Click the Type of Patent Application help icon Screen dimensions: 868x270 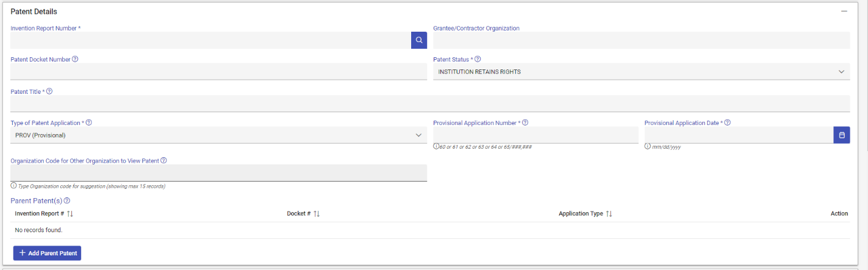(88, 123)
